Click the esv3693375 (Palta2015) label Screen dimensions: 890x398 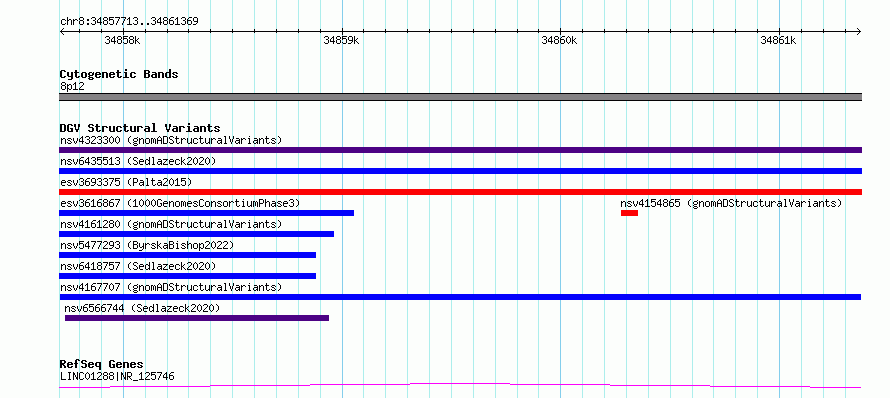click(x=126, y=182)
